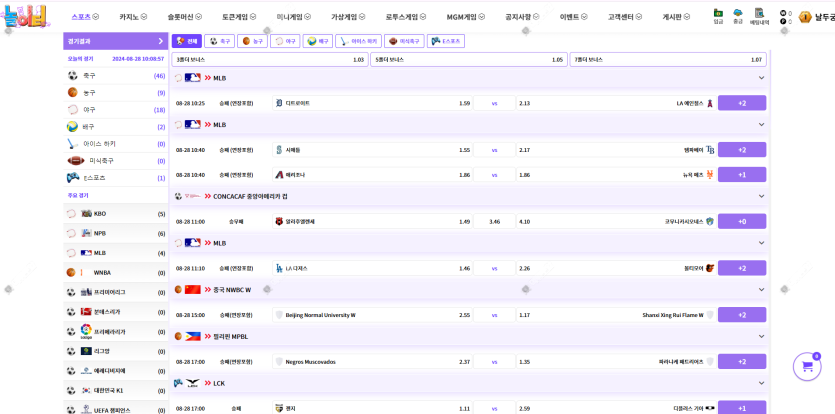Select 5폴더 보너스 1.05 option
Image resolution: width=835 pixels, height=414 pixels.
pos(469,60)
